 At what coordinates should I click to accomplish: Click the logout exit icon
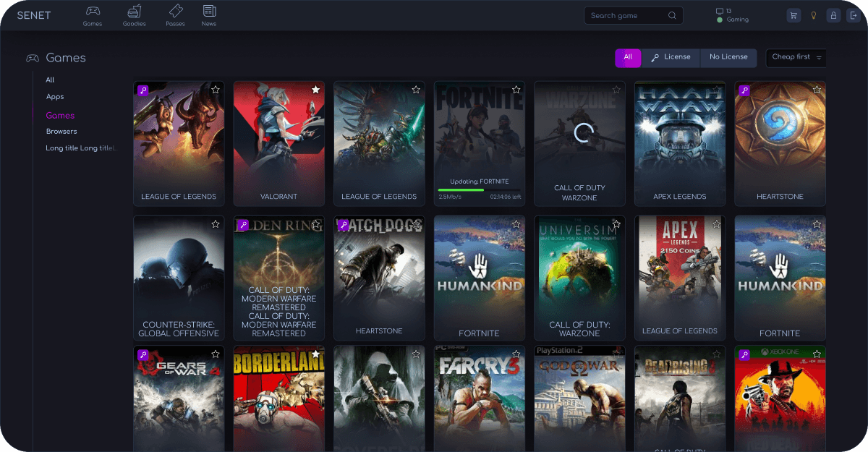pos(853,15)
